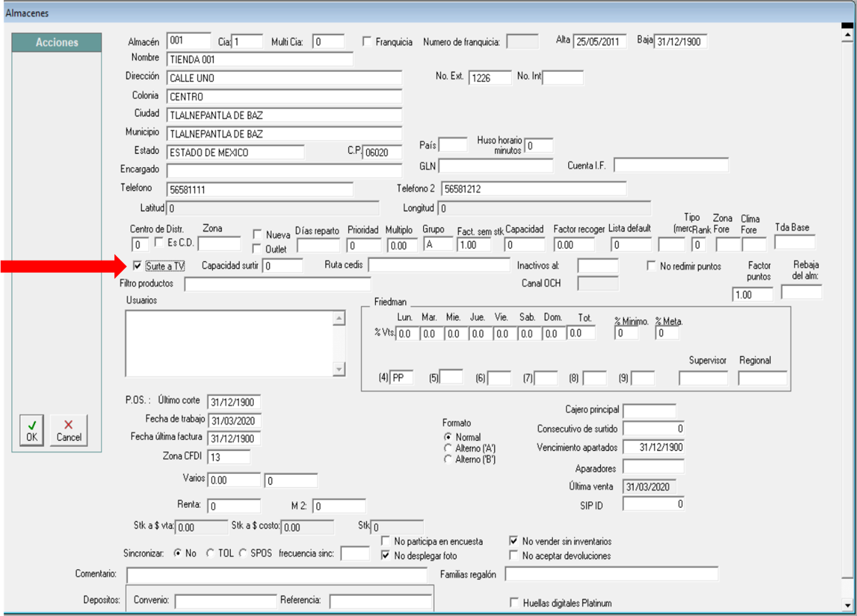Screen dimensions: 857x616
Task: Click the Ciudad input field
Action: [284, 115]
